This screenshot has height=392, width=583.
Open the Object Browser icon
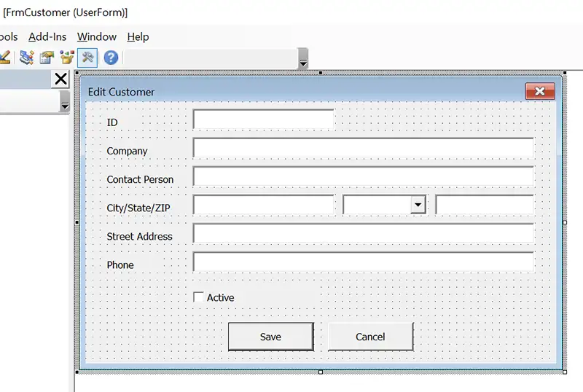(x=67, y=58)
